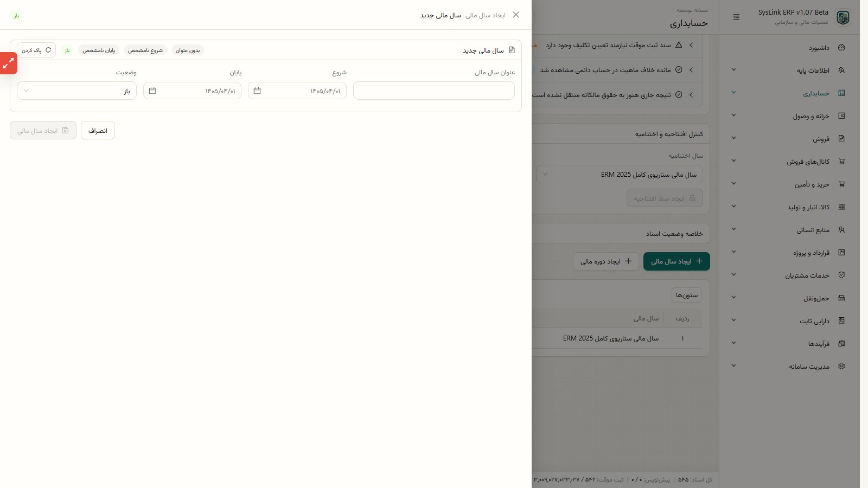This screenshot has width=868, height=488.
Task: Open calendar icon in شروع date field
Action: click(257, 91)
